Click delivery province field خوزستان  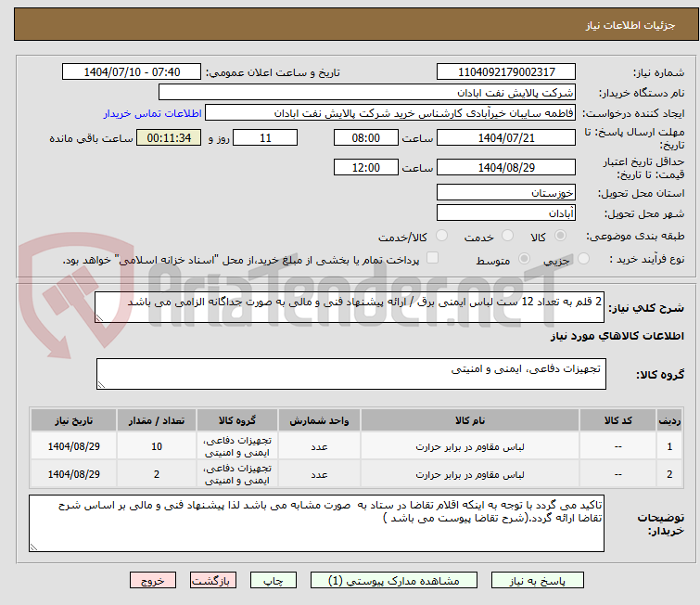tap(506, 193)
